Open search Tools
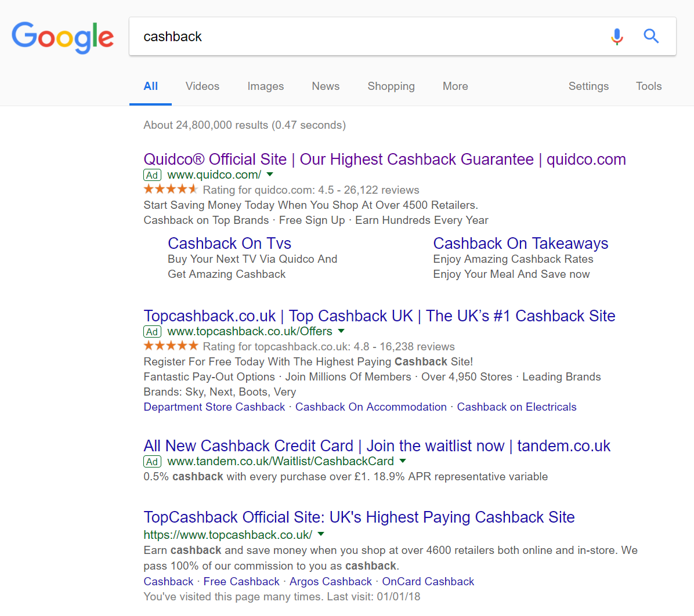Screen dimensions: 694x616 pyautogui.click(x=649, y=86)
